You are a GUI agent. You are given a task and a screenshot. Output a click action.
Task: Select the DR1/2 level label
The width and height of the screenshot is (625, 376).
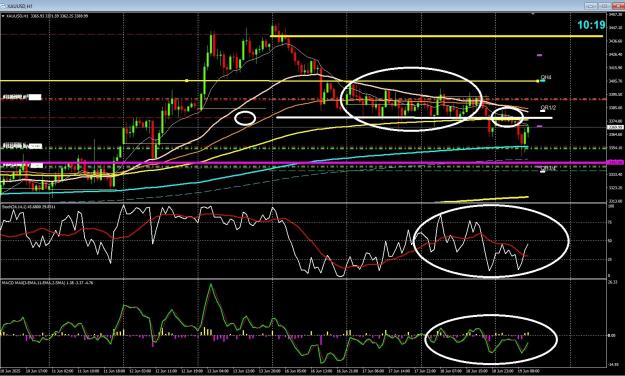548,108
